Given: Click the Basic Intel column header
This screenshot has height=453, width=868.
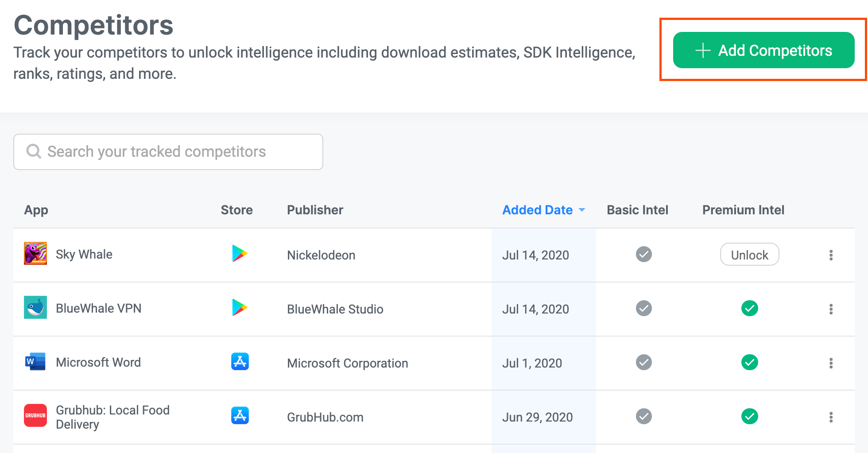Looking at the screenshot, I should point(637,210).
